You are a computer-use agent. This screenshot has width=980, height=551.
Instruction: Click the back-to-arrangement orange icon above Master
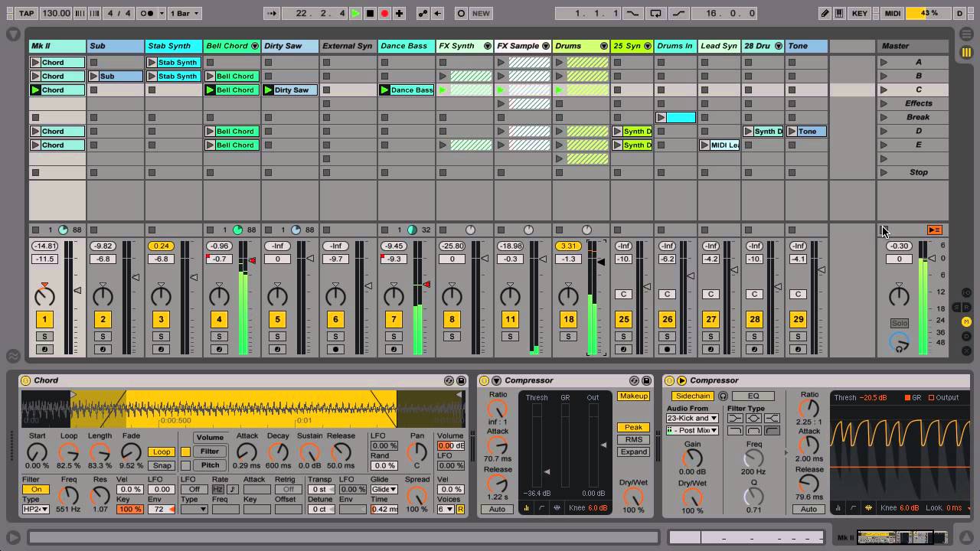935,230
